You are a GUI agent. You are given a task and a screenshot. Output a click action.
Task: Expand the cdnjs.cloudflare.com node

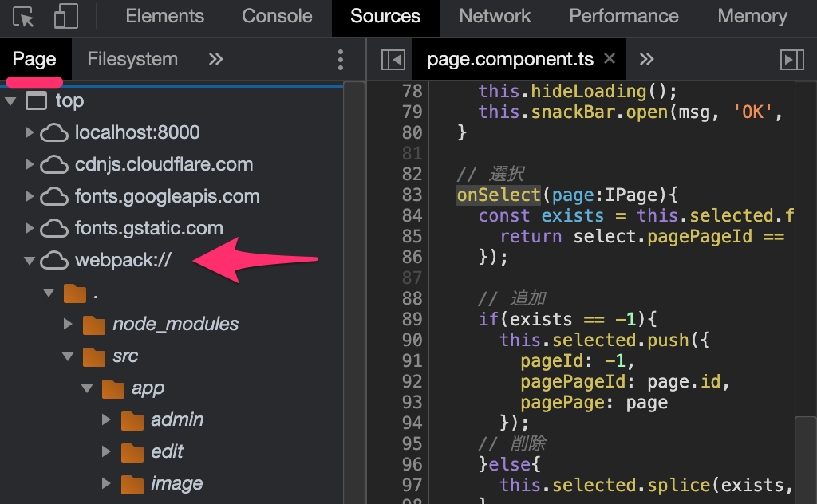[x=30, y=164]
